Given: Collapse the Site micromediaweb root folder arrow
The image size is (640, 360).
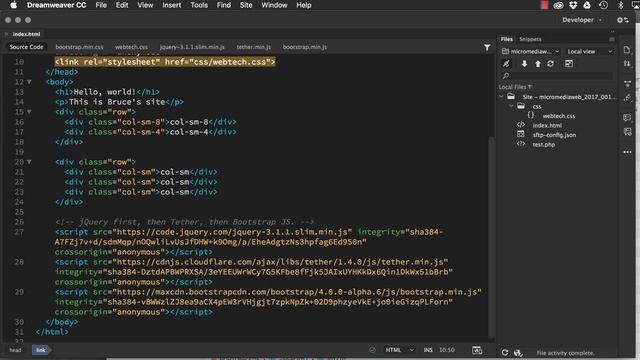Looking at the screenshot, I should pyautogui.click(x=501, y=97).
